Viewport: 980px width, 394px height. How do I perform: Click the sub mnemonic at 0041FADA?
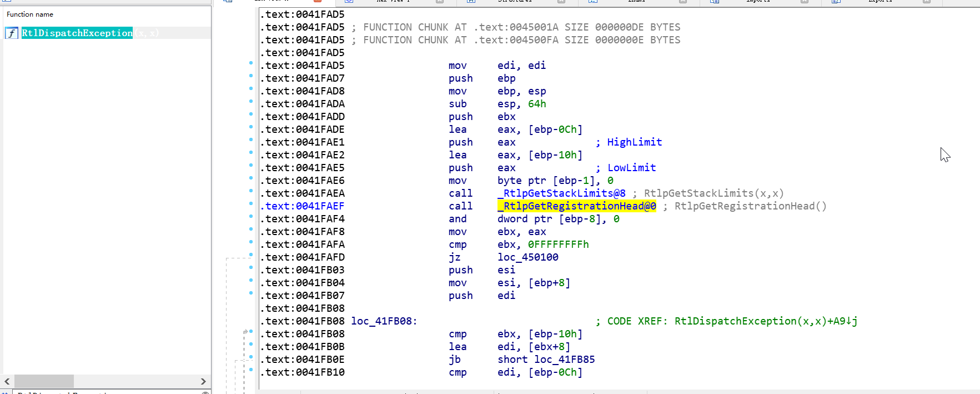point(458,104)
